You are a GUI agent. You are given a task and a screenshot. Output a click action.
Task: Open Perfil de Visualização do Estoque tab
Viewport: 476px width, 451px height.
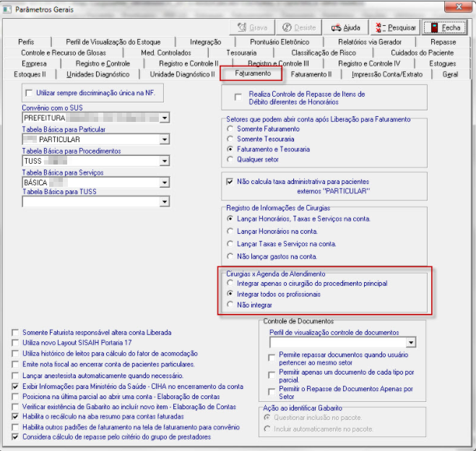coord(113,42)
